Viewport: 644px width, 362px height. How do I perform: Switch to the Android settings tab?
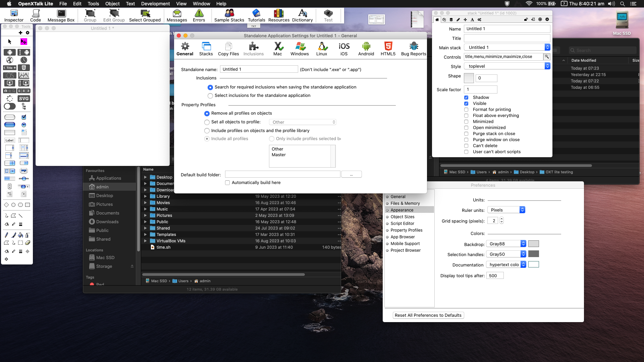coord(366,49)
